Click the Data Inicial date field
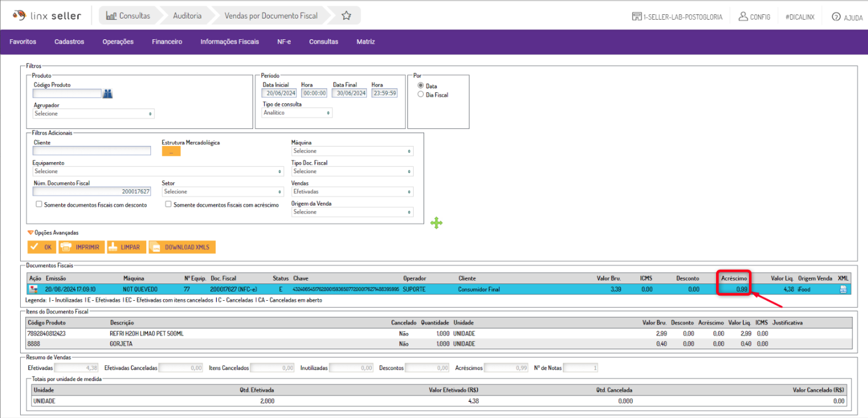 pyautogui.click(x=279, y=93)
